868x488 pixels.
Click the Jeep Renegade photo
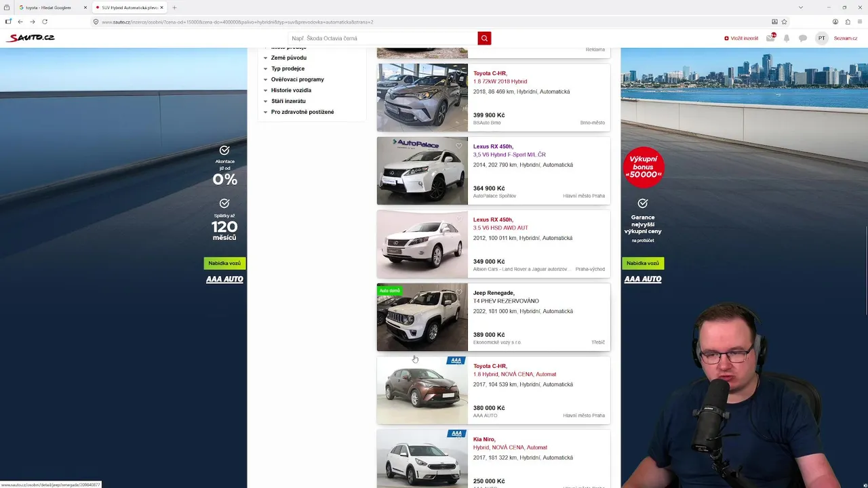point(422,317)
